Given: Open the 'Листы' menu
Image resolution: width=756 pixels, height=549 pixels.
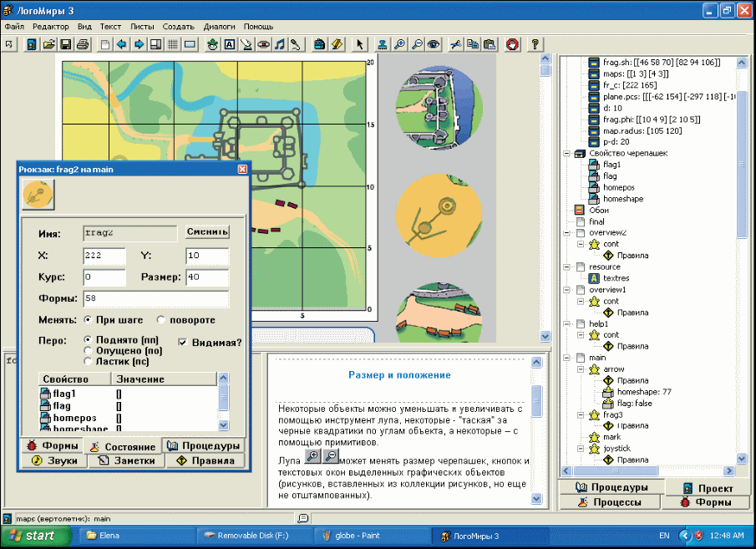Looking at the screenshot, I should pyautogui.click(x=141, y=26).
